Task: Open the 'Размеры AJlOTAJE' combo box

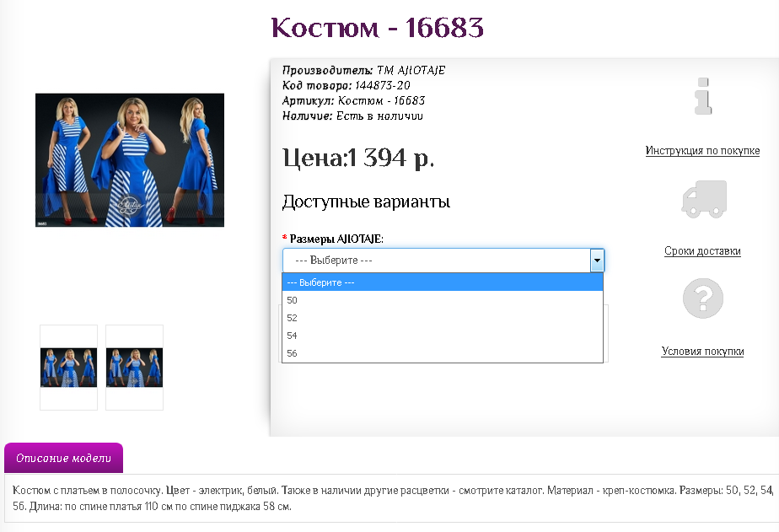Action: point(438,261)
